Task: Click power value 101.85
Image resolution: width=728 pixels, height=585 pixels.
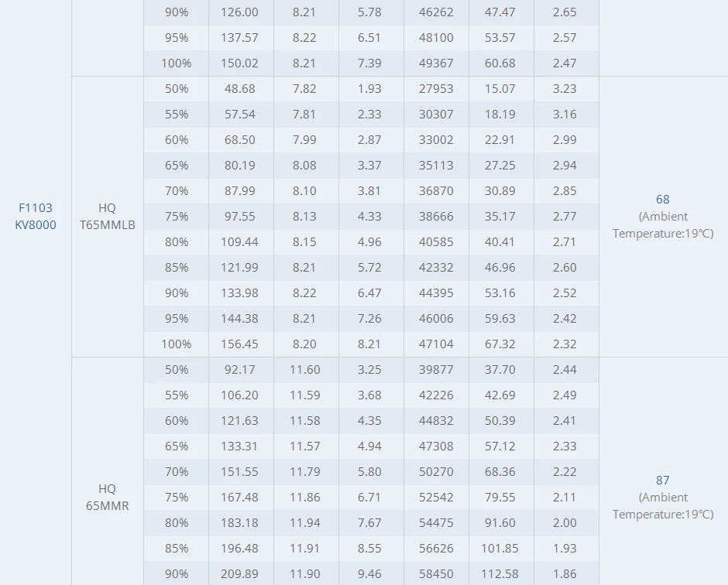Action: (x=500, y=549)
